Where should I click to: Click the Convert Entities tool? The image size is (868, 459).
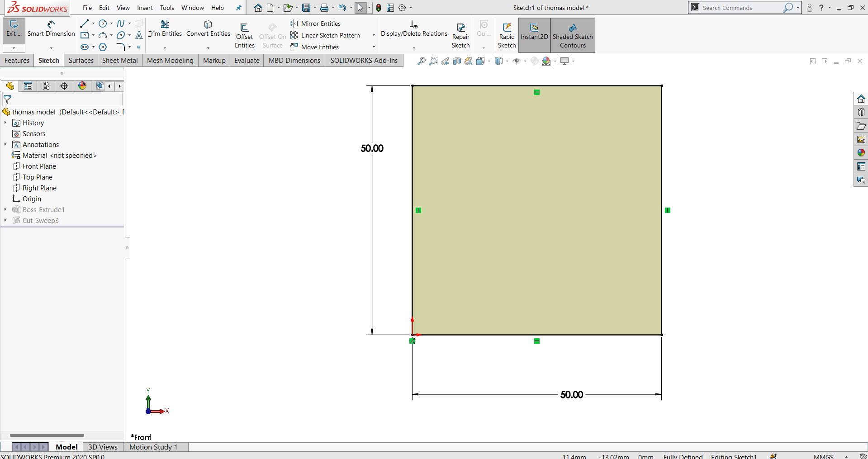pos(208,29)
